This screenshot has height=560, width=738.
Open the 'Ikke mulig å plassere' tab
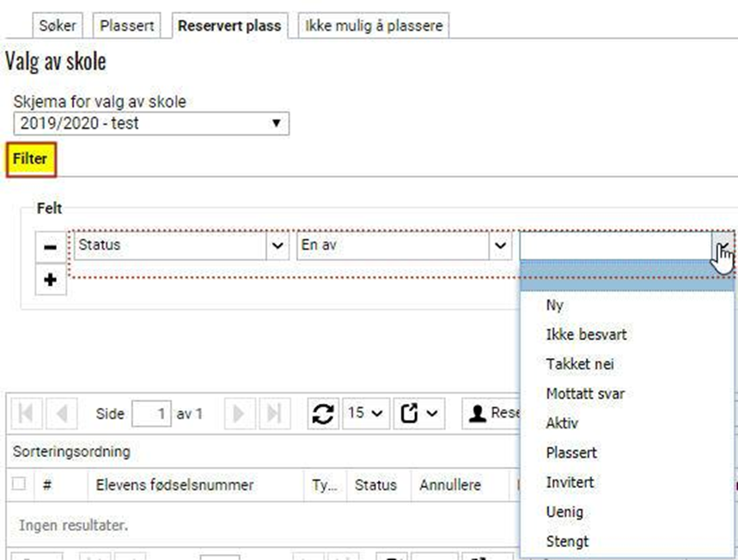point(374,26)
